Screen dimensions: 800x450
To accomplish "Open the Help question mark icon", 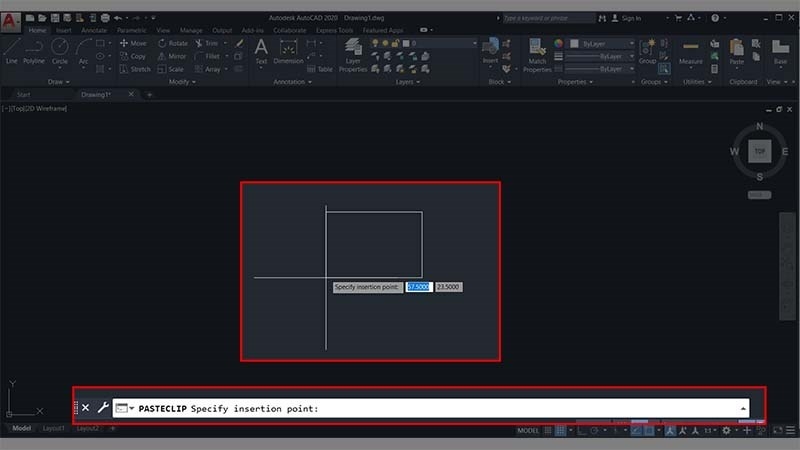I will (715, 18).
